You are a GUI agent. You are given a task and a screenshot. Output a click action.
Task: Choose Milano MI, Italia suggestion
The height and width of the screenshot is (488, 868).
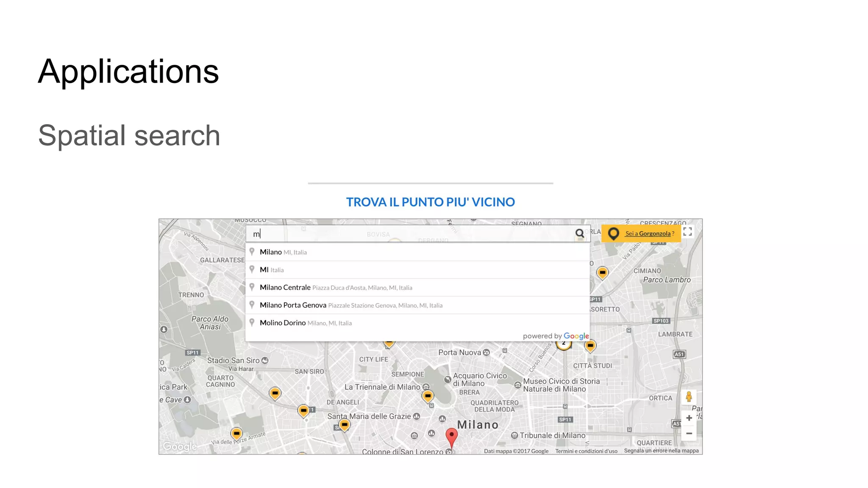(x=418, y=252)
